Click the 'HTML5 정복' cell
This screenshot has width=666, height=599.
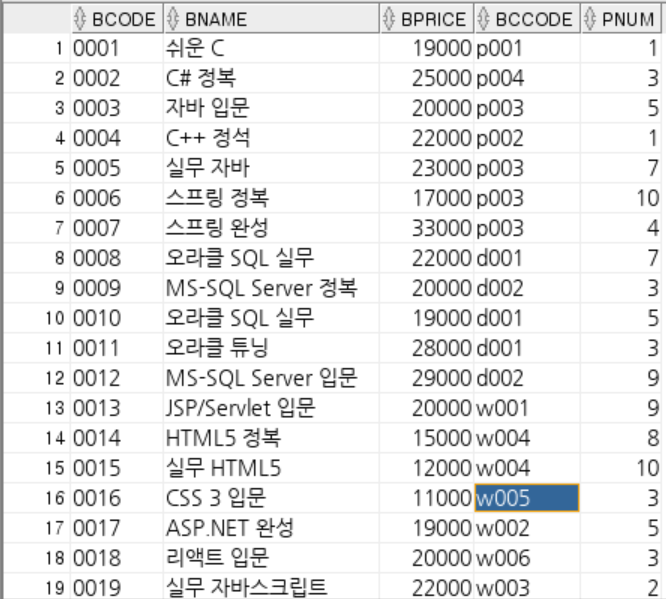(271, 438)
